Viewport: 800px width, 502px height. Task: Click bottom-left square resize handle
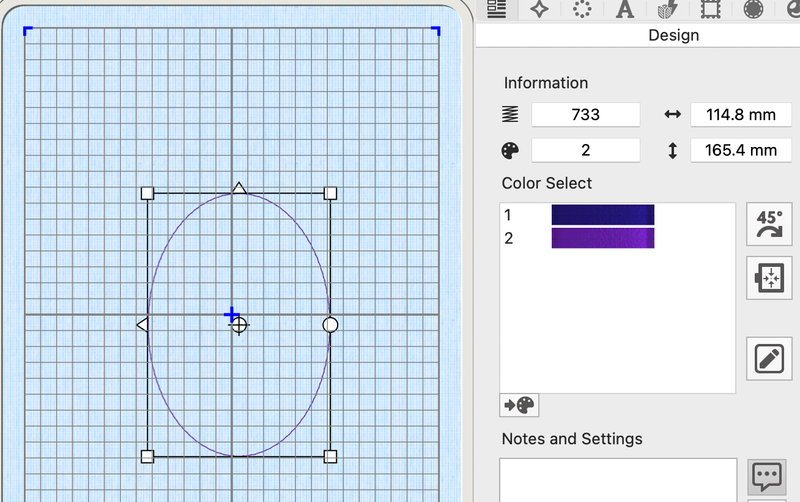click(x=147, y=457)
